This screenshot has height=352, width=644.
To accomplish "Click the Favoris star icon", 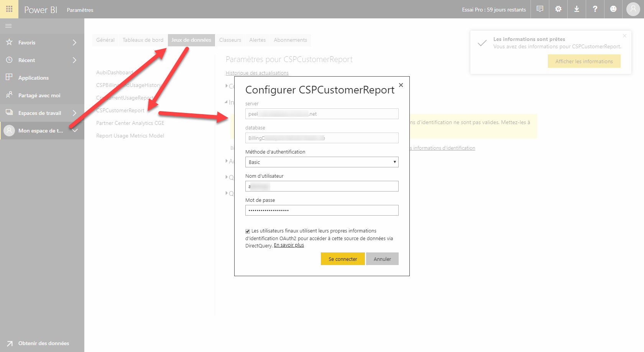I will [9, 42].
